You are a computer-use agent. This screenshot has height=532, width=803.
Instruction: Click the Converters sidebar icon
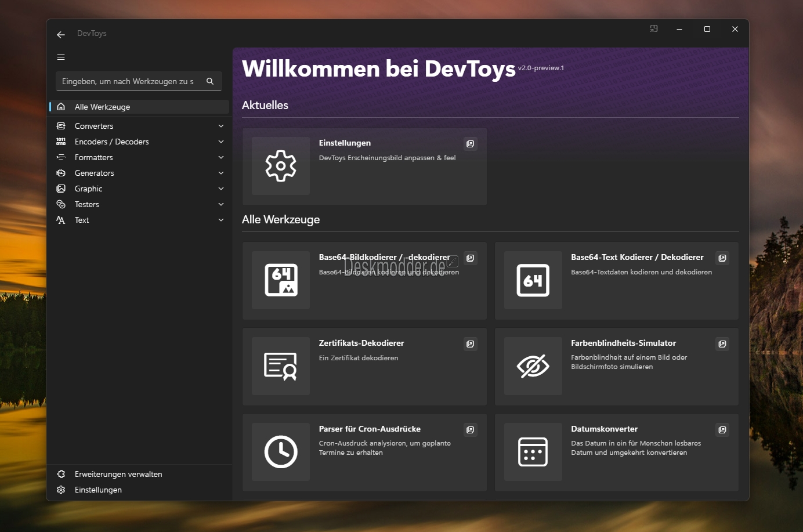tap(61, 126)
